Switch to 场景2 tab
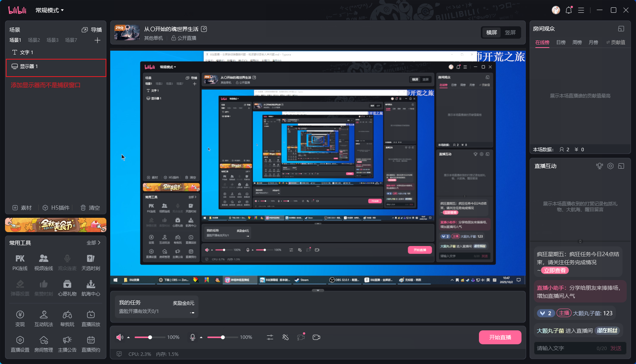The image size is (636, 364). [x=34, y=40]
